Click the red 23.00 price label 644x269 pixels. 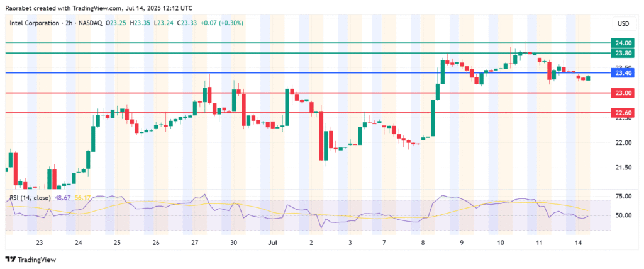click(623, 93)
